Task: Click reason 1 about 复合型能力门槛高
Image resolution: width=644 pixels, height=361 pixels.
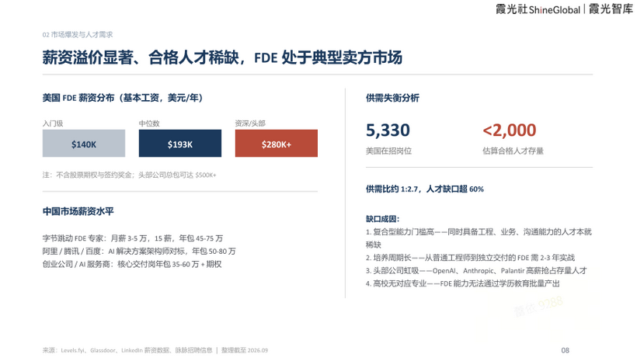Action: tap(479, 238)
